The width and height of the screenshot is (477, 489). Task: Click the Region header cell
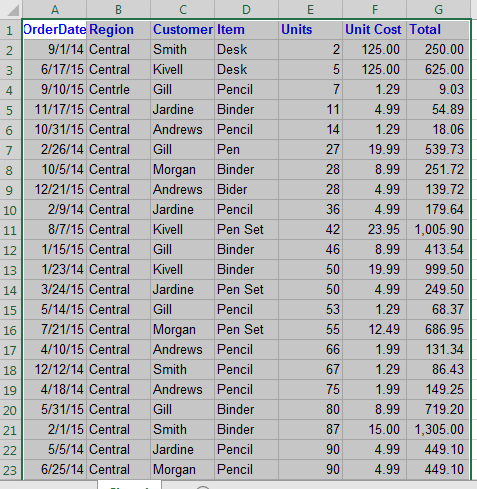tap(119, 30)
